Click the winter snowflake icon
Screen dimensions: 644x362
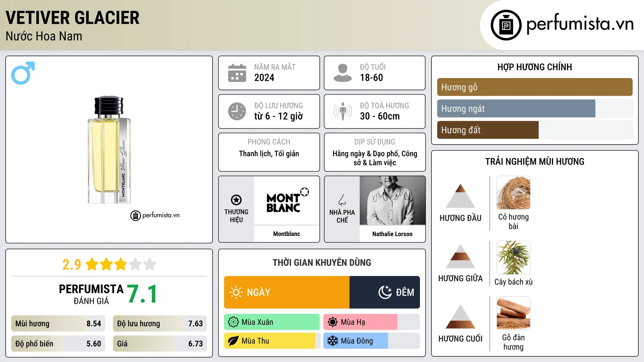point(333,341)
